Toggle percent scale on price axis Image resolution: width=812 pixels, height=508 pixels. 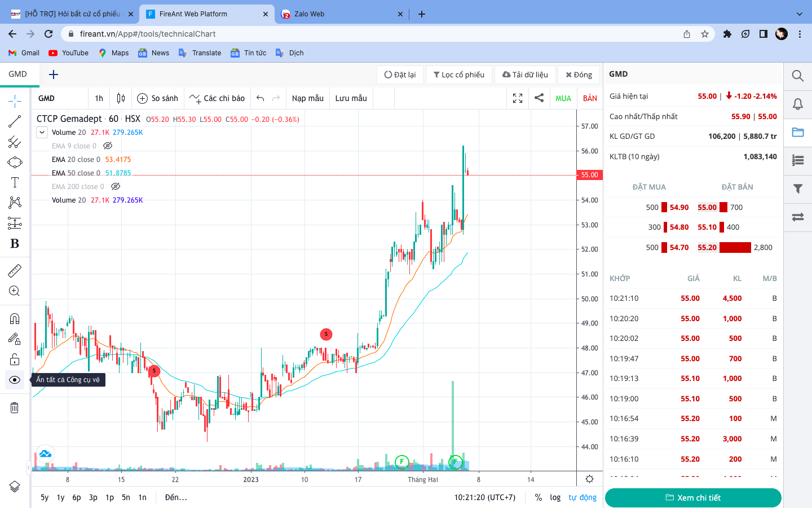point(539,497)
